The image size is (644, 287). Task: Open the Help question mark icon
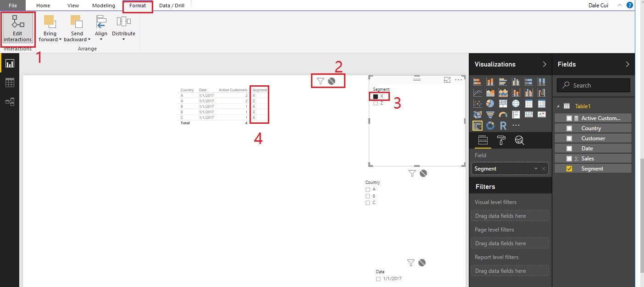click(629, 6)
